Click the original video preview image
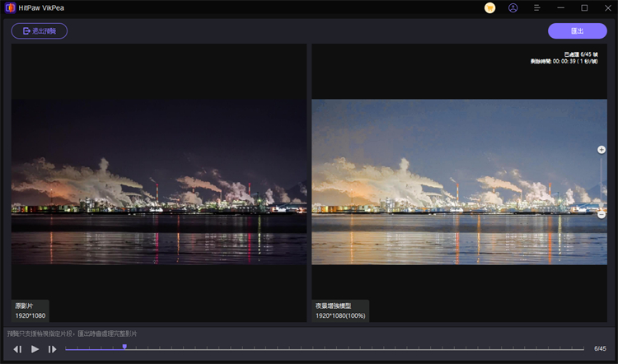618x364 pixels. 159,182
